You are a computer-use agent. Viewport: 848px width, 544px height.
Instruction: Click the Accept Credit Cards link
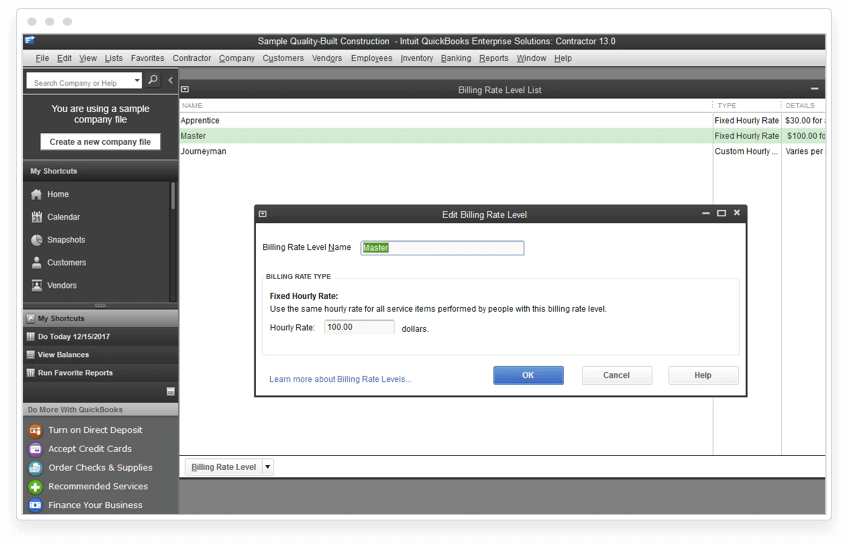coord(90,449)
